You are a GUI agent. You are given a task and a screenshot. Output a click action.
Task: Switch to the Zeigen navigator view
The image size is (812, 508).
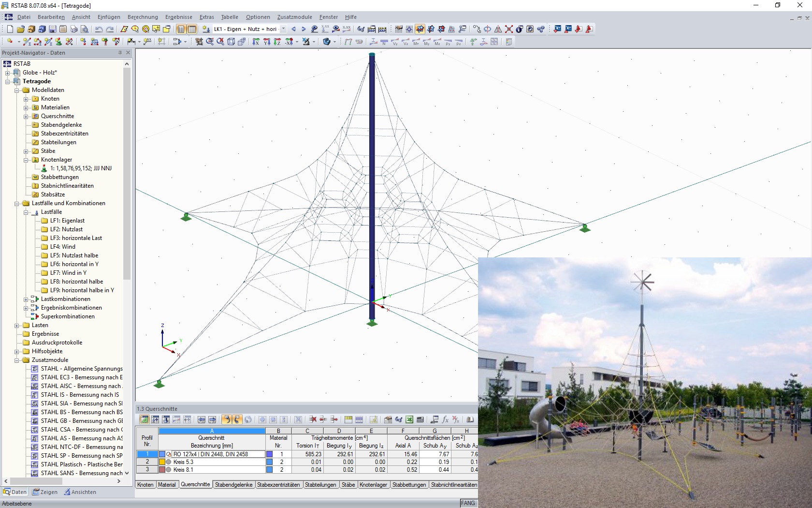tap(45, 492)
